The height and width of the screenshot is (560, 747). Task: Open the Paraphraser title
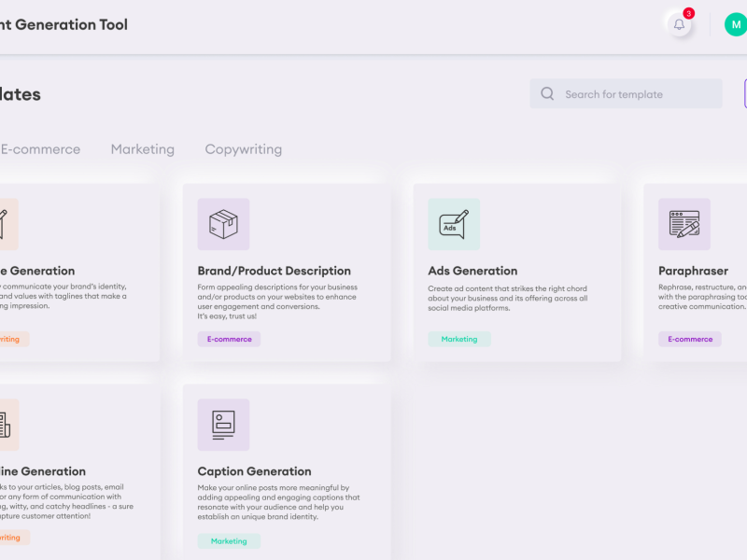coord(693,271)
